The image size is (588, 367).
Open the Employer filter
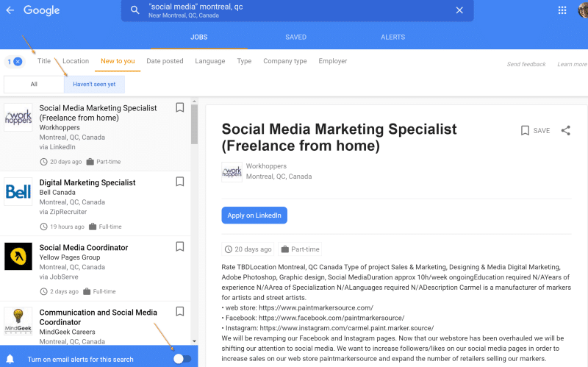pos(333,61)
